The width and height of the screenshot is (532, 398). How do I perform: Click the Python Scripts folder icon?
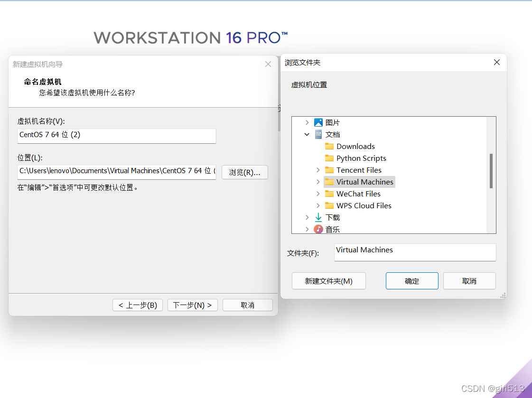point(329,158)
